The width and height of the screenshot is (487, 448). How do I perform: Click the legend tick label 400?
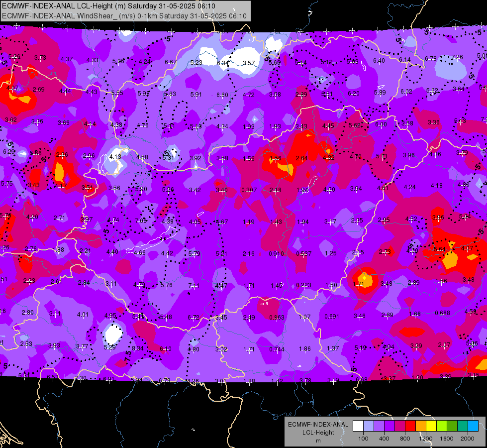click(x=384, y=439)
